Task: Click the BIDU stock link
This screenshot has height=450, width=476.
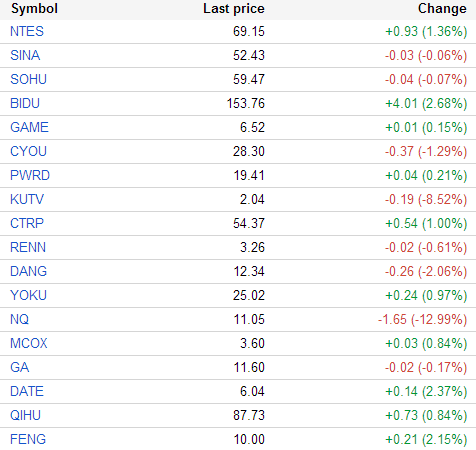Action: point(25,103)
